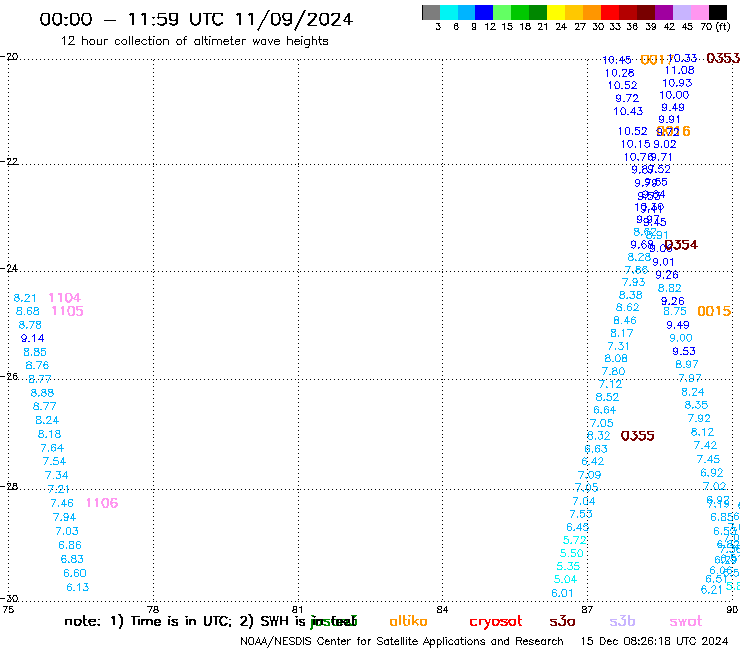Screen dimensions: 740x650
Task: Click wave height value '10.45' at top
Action: tap(617, 60)
